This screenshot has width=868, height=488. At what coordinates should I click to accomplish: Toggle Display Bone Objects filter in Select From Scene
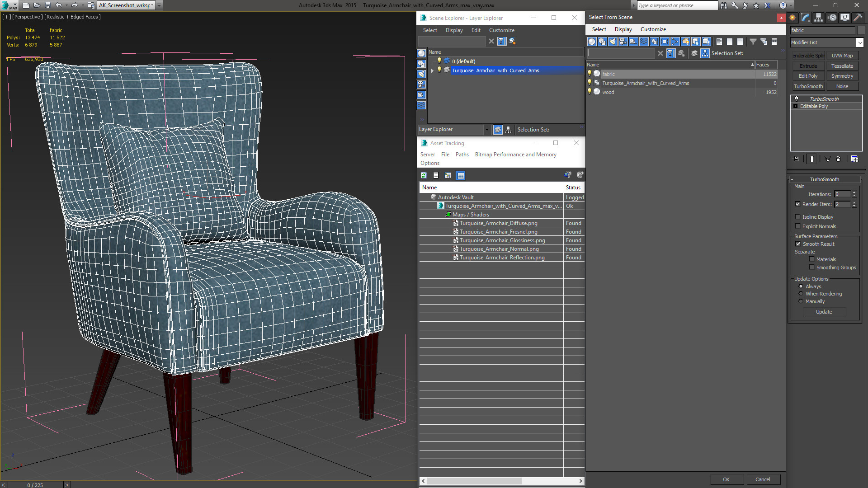[x=675, y=42]
